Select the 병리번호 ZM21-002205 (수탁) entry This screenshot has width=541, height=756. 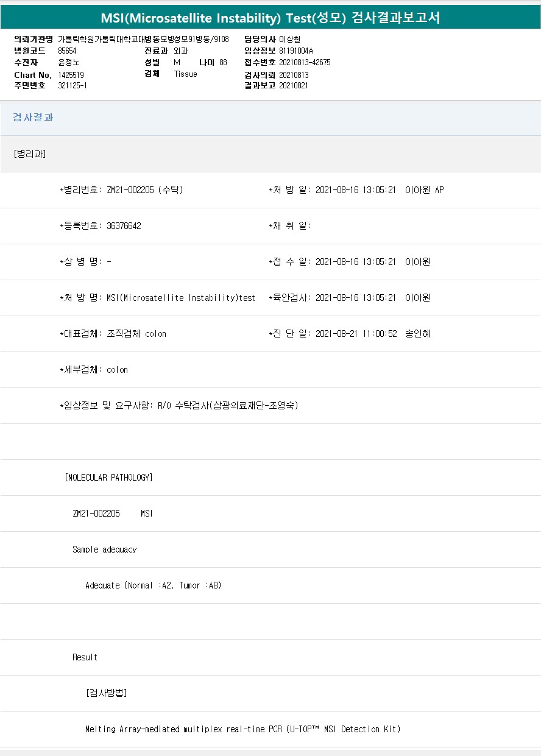pyautogui.click(x=121, y=190)
